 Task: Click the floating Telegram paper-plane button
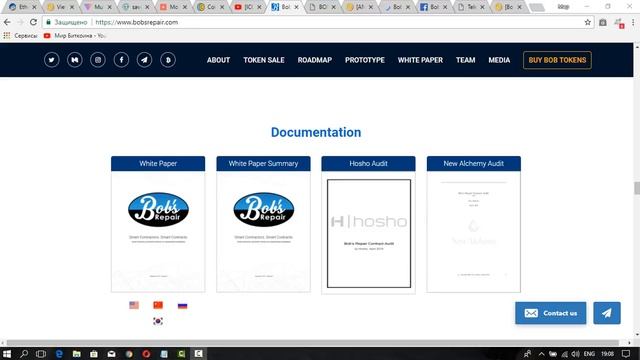[x=607, y=313]
